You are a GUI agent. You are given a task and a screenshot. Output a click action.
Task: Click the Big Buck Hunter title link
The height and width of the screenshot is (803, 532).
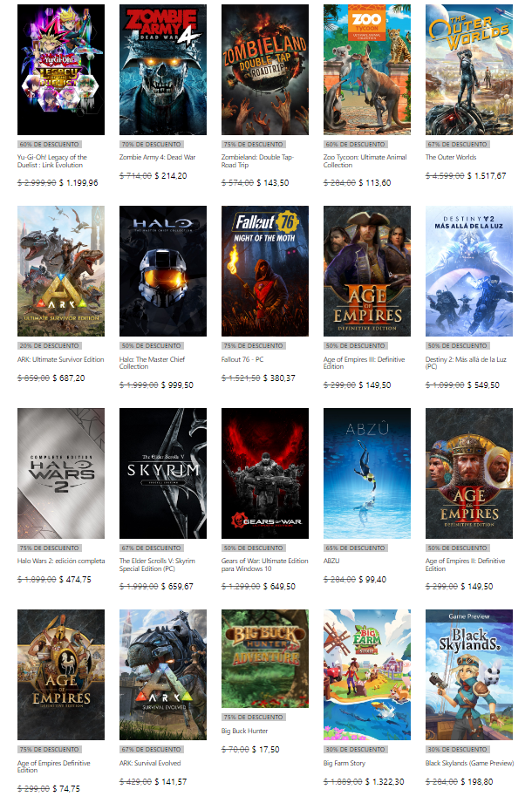point(245,731)
